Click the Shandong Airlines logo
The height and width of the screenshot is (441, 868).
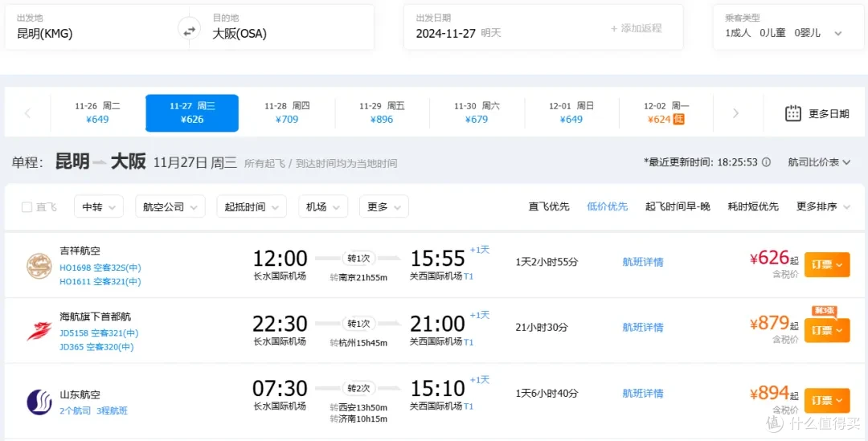coord(39,402)
